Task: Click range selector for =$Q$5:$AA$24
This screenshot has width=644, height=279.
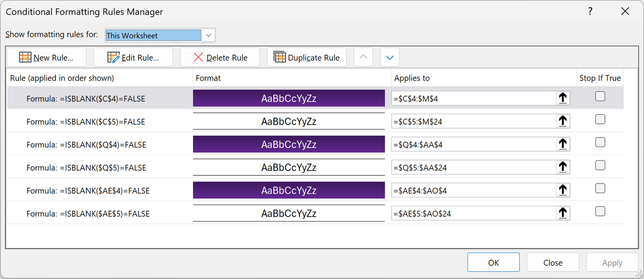Action: click(x=563, y=167)
